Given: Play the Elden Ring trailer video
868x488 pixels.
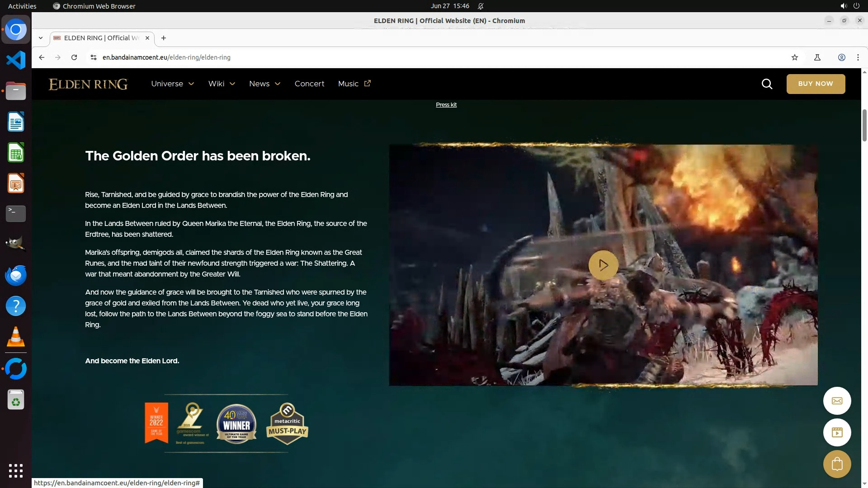Looking at the screenshot, I should click(x=603, y=265).
